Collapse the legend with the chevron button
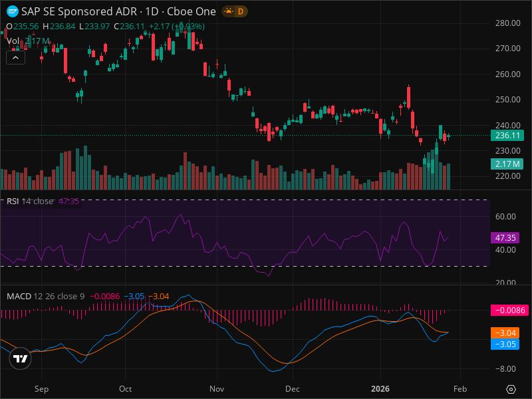This screenshot has height=399, width=532. point(15,58)
